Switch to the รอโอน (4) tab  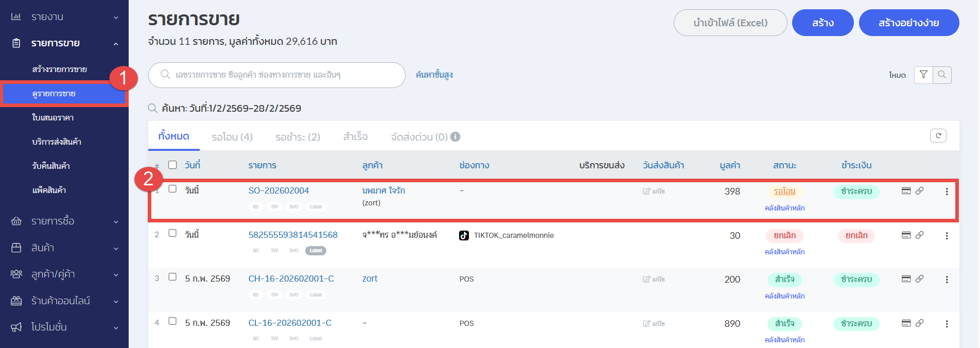232,137
